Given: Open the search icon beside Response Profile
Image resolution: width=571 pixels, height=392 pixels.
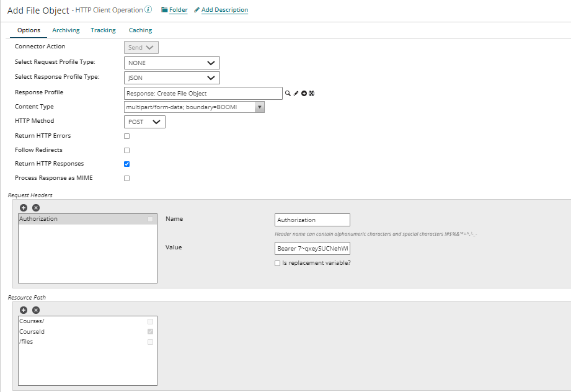Looking at the screenshot, I should point(288,93).
